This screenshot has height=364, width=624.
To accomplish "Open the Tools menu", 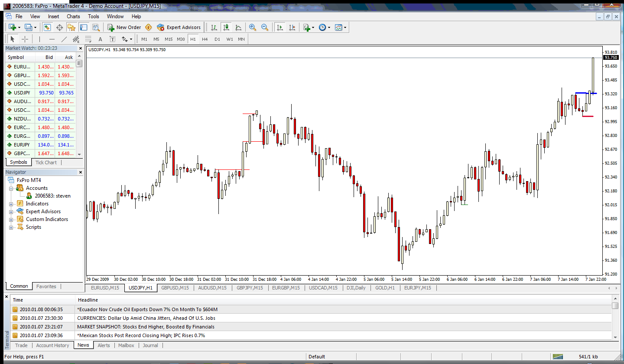I will [x=94, y=16].
